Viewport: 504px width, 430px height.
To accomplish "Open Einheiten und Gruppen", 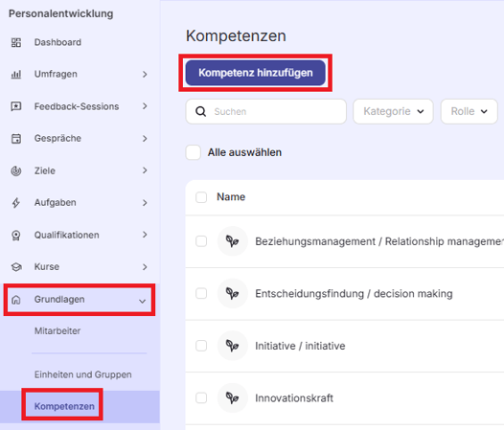I will pyautogui.click(x=83, y=374).
